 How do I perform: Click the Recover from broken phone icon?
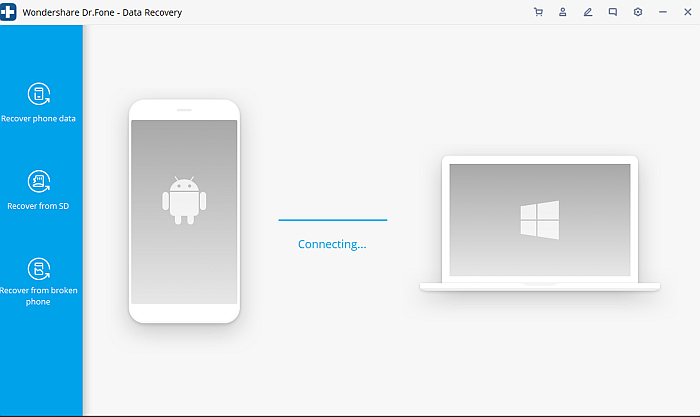pyautogui.click(x=39, y=269)
